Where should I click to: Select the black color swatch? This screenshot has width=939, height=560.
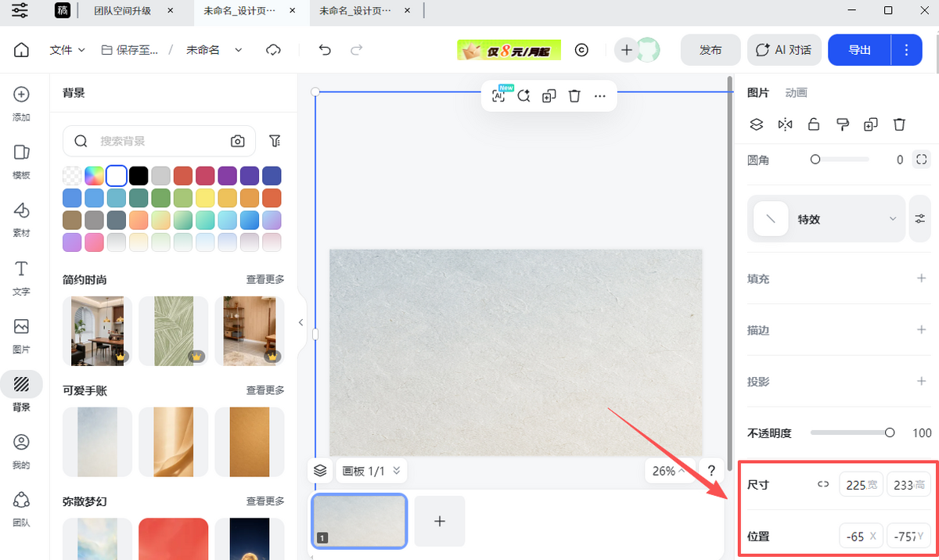click(x=139, y=175)
